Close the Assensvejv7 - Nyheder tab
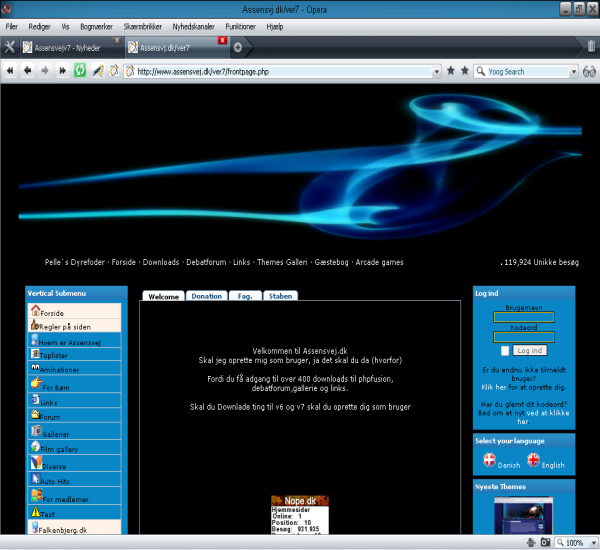 click(x=117, y=40)
